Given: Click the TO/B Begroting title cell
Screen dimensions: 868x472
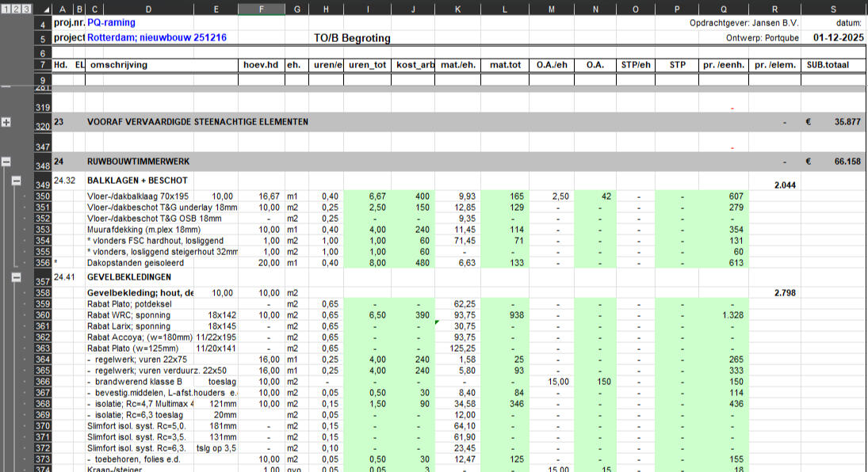Looking at the screenshot, I should click(352, 38).
